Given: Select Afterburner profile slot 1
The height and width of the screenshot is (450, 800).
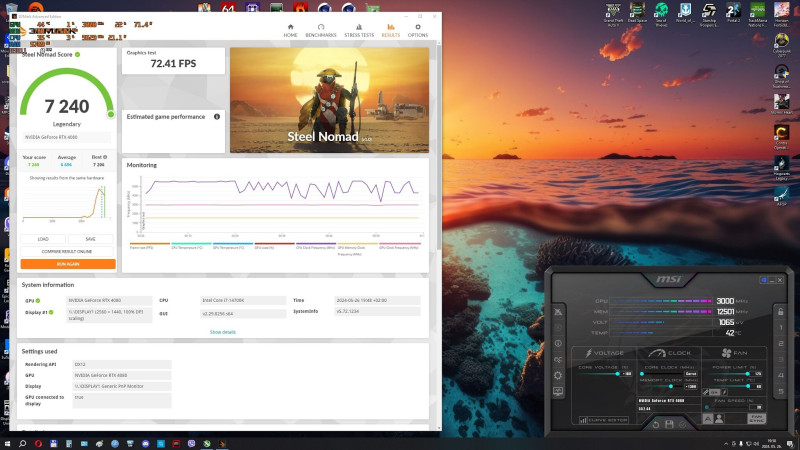Looking at the screenshot, I should (781, 328).
